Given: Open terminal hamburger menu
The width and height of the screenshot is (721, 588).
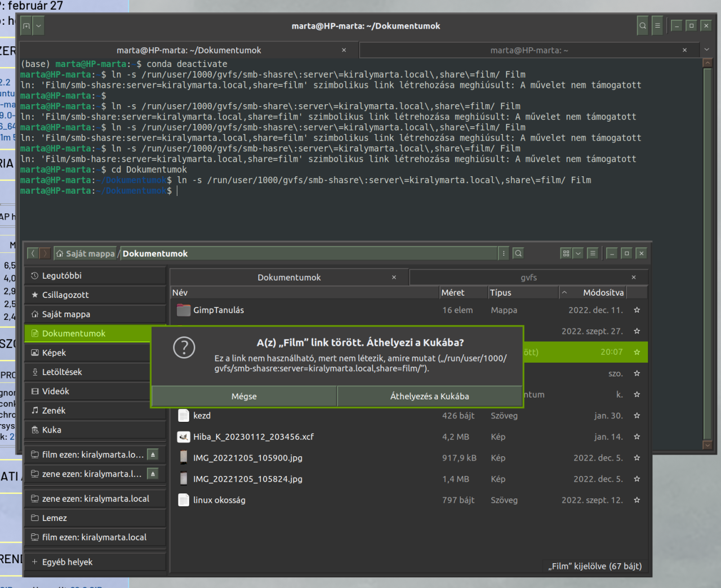Looking at the screenshot, I should tap(657, 26).
